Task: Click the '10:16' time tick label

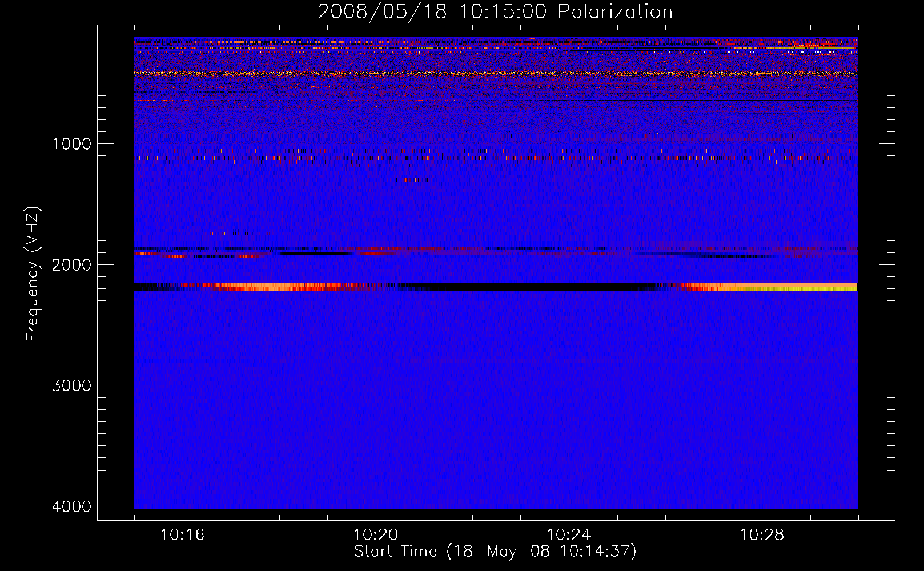Action: pos(182,535)
